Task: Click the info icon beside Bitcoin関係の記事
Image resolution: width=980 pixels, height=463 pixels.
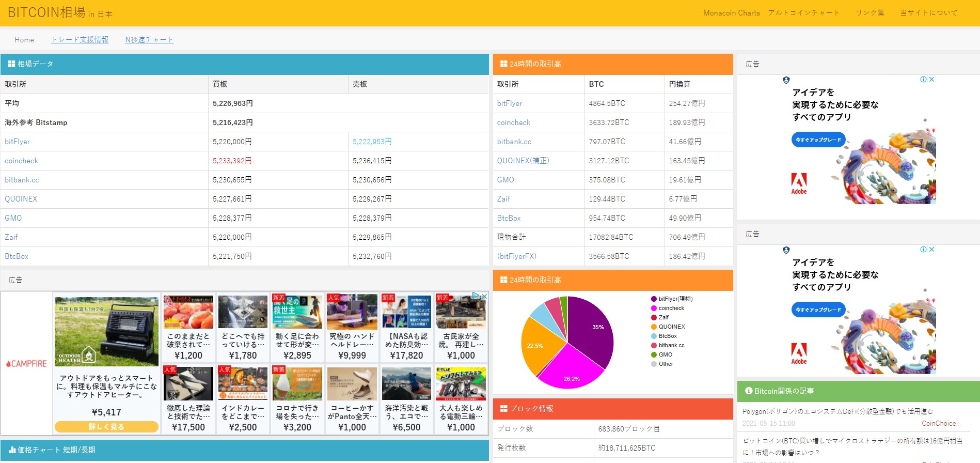Action: click(x=749, y=391)
